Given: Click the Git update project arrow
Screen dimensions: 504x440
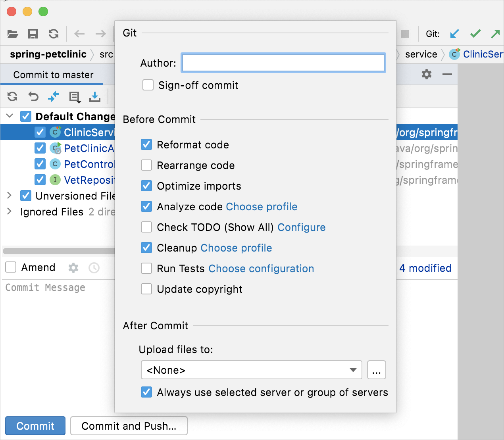Looking at the screenshot, I should click(x=454, y=34).
